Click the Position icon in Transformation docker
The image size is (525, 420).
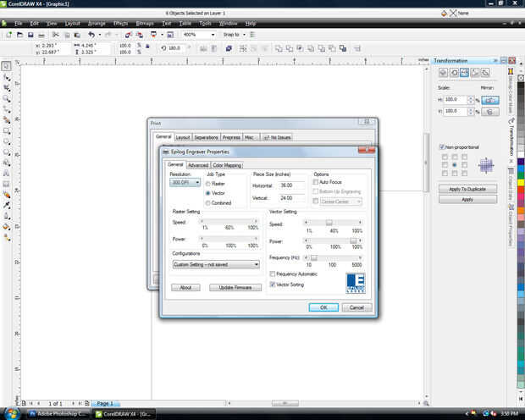pos(444,72)
